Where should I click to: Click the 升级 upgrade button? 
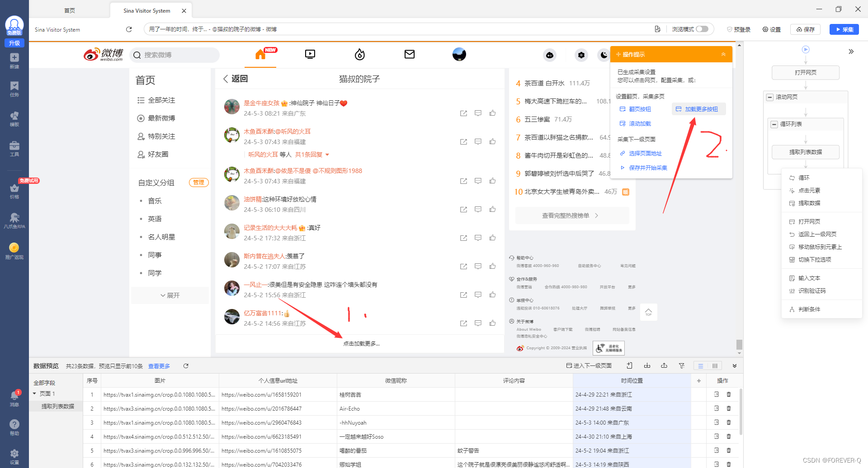click(x=14, y=43)
